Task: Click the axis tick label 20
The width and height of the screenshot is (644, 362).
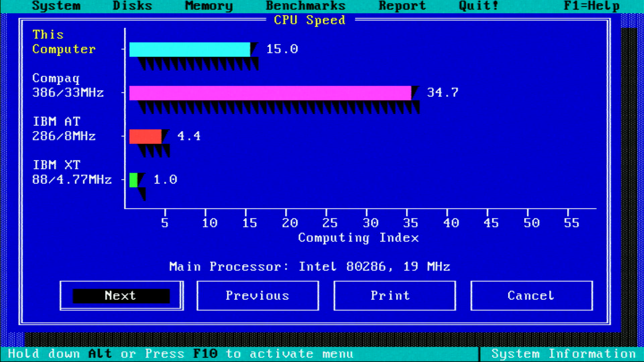Action: pos(290,223)
